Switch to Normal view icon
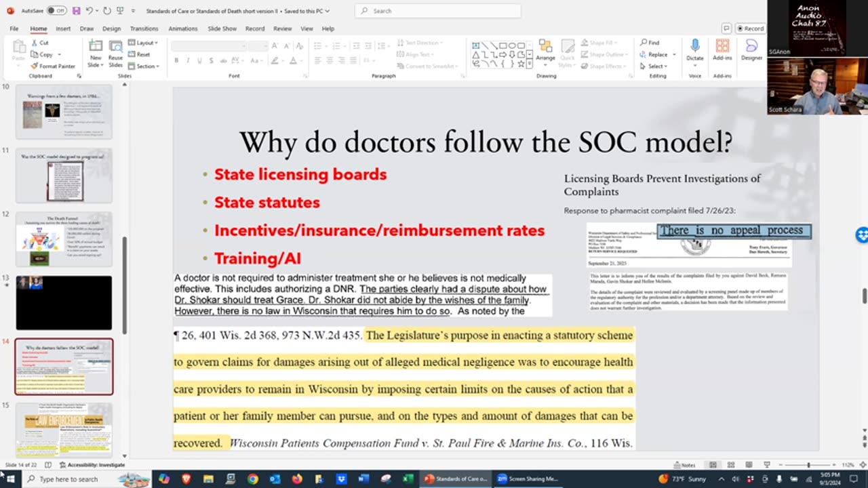The image size is (868, 488). (713, 465)
